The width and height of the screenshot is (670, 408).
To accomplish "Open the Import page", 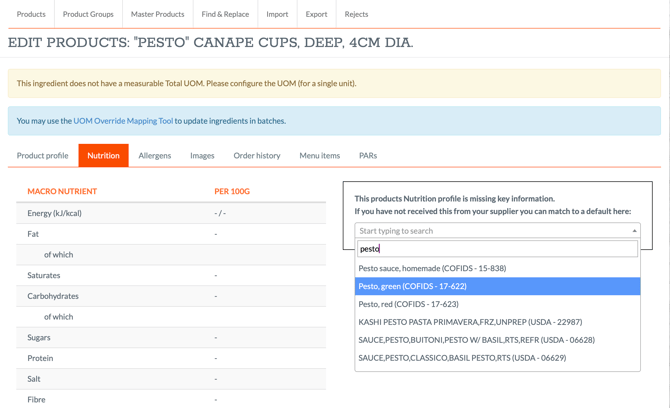I will click(277, 14).
